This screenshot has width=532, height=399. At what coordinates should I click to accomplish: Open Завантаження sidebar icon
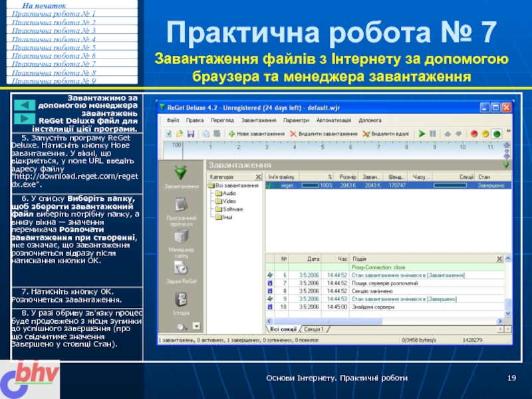(x=181, y=176)
